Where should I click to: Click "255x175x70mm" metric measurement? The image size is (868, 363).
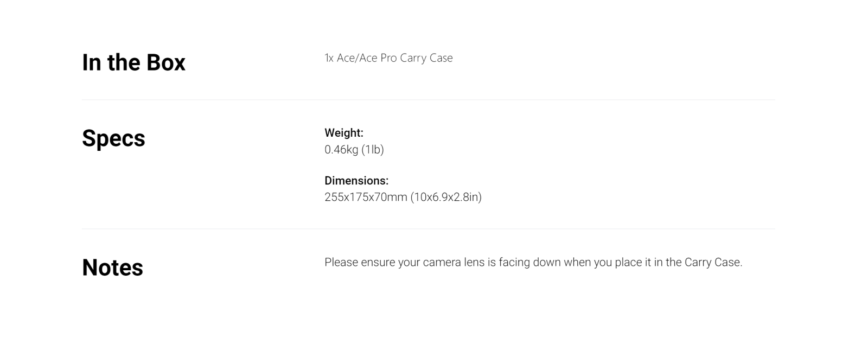coord(366,197)
